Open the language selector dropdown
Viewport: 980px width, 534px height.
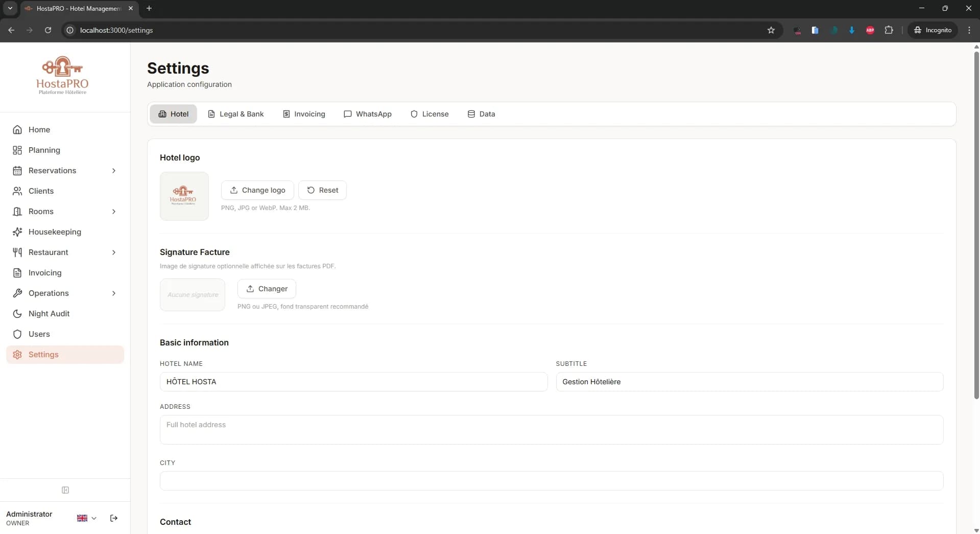(x=86, y=518)
